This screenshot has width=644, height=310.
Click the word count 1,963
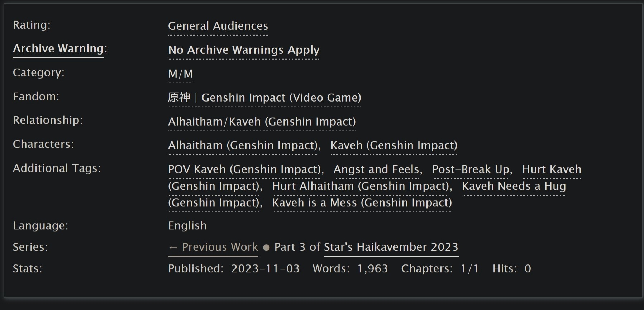click(373, 269)
